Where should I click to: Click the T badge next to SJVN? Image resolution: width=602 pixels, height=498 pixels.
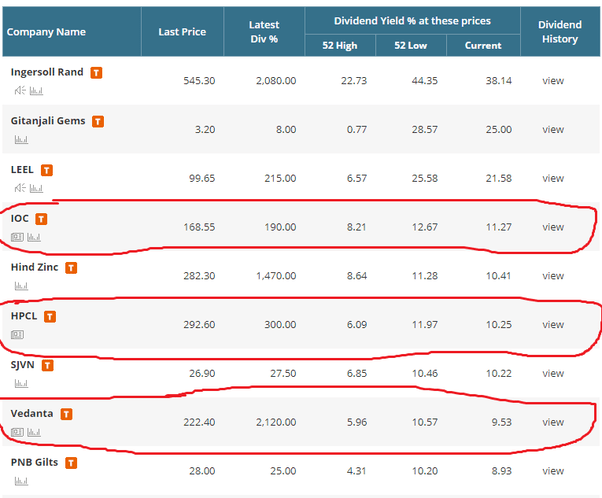point(48,365)
